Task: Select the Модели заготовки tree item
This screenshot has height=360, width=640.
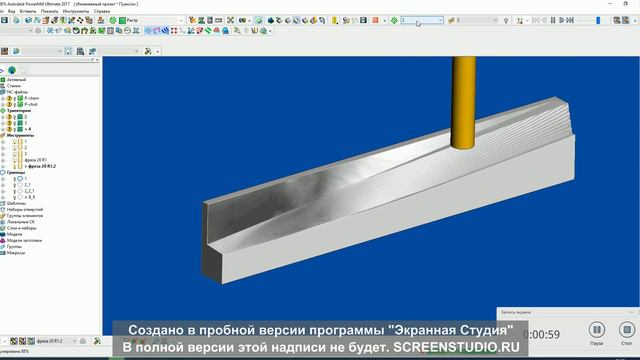Action: pos(24,240)
